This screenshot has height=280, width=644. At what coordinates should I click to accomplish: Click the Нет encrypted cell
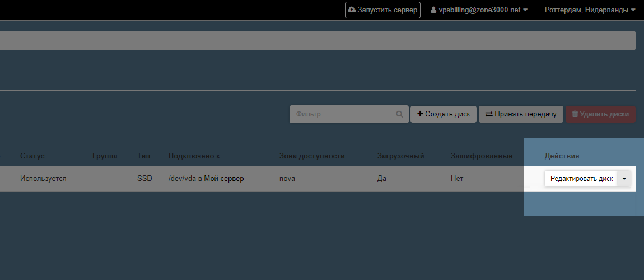pos(457,179)
